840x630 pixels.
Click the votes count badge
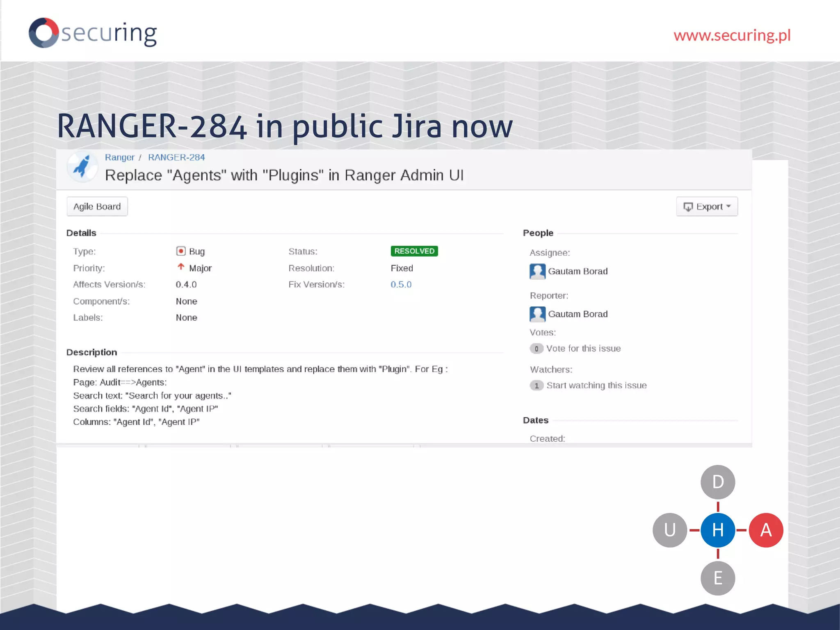[536, 349]
